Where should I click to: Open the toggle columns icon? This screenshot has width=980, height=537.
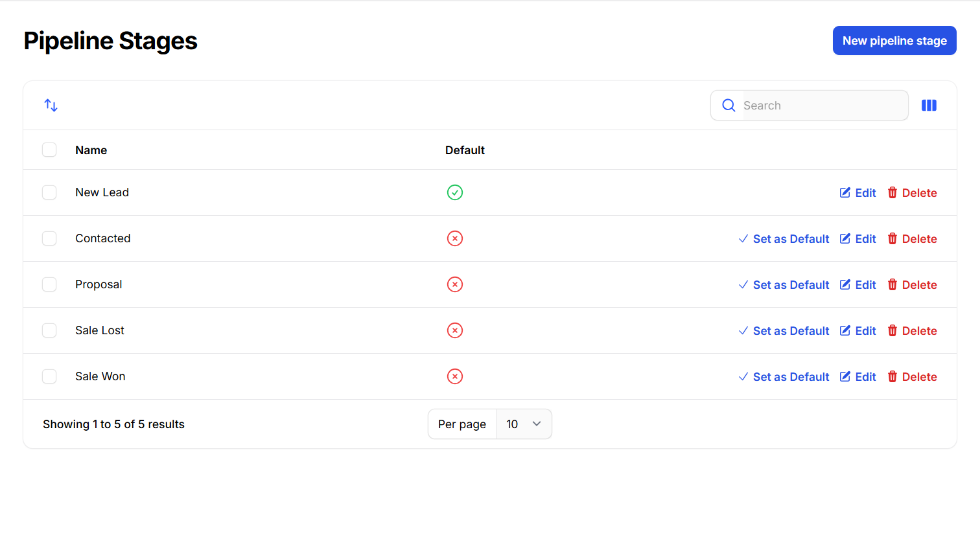(x=929, y=105)
